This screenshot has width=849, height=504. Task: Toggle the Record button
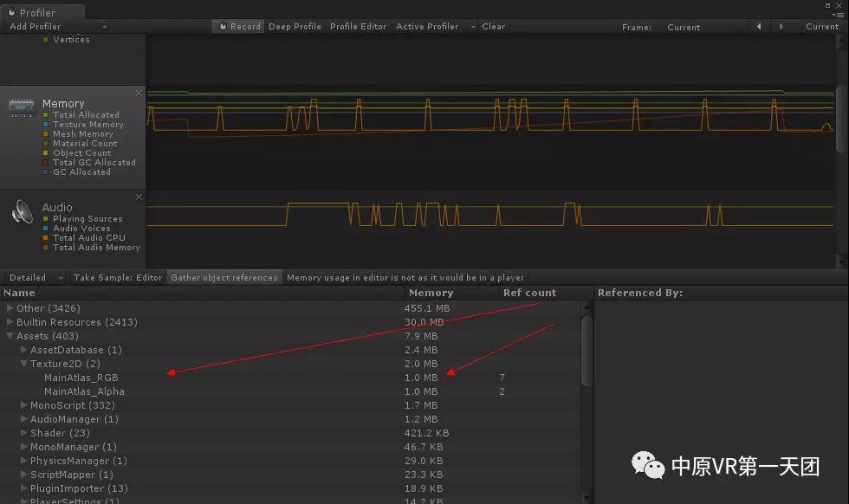point(239,27)
